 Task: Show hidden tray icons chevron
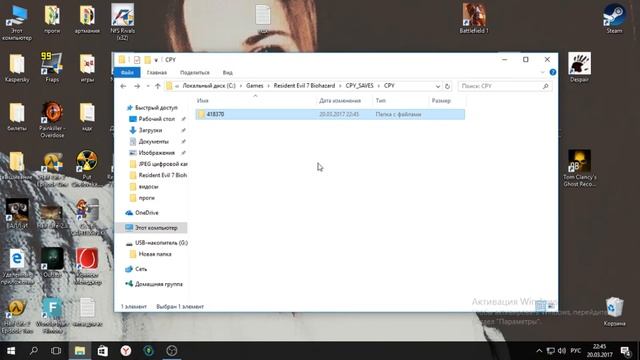pos(539,351)
